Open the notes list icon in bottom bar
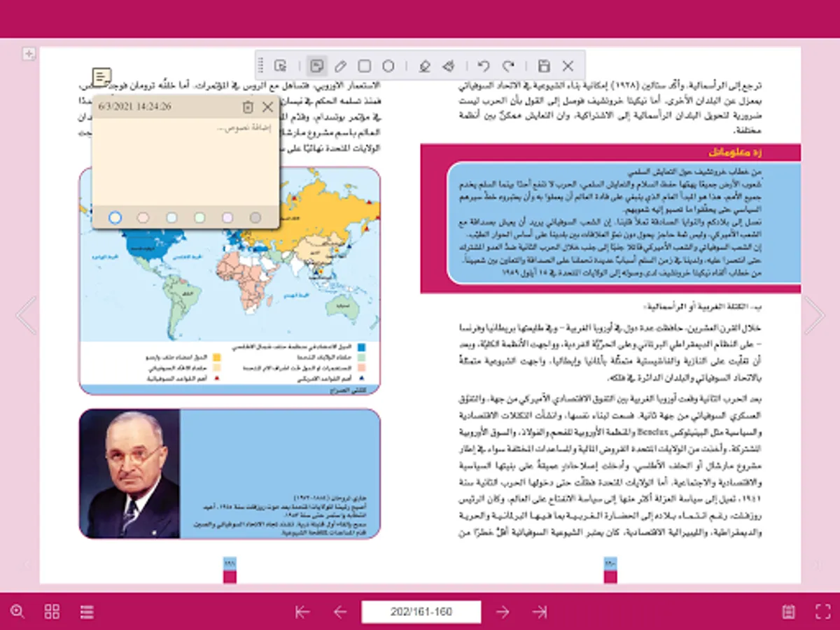This screenshot has height=630, width=840. point(789,612)
